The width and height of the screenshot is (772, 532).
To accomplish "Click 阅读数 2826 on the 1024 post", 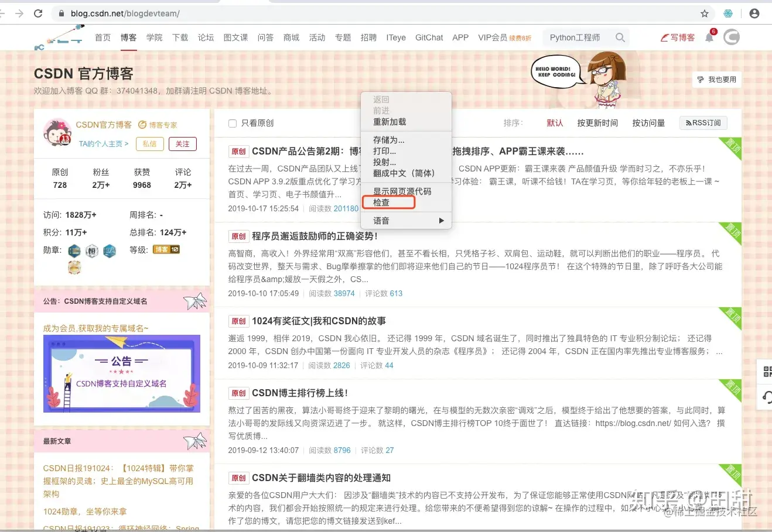I will click(329, 366).
